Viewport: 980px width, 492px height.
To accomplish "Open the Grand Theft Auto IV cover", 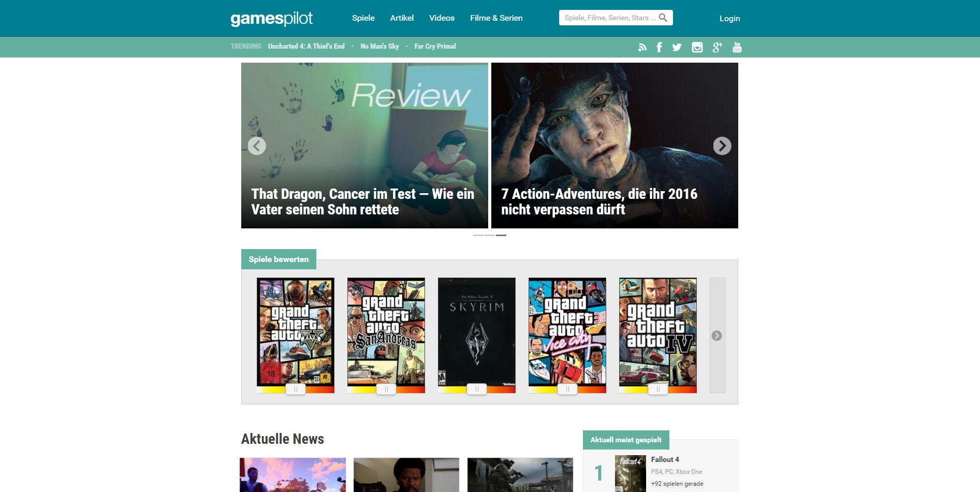I will [x=658, y=331].
